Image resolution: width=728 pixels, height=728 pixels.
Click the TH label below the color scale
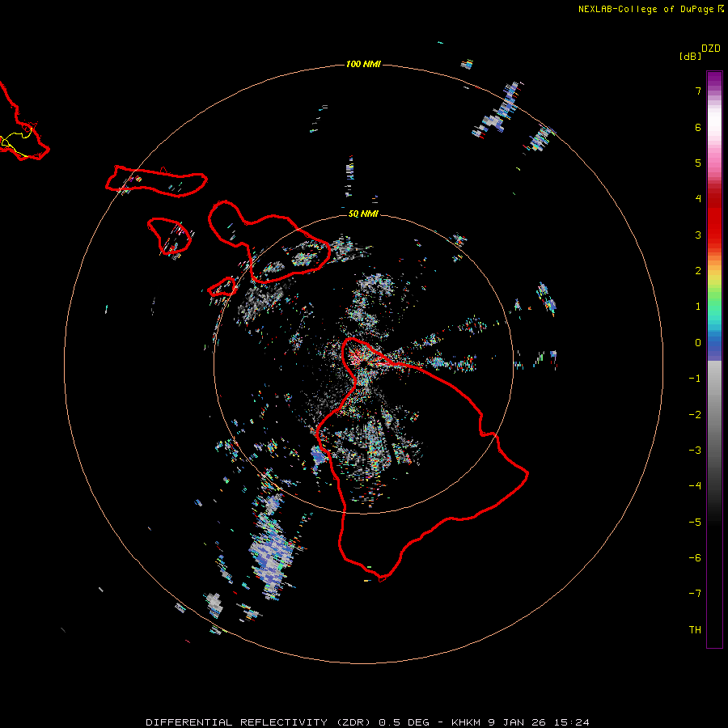pos(695,629)
